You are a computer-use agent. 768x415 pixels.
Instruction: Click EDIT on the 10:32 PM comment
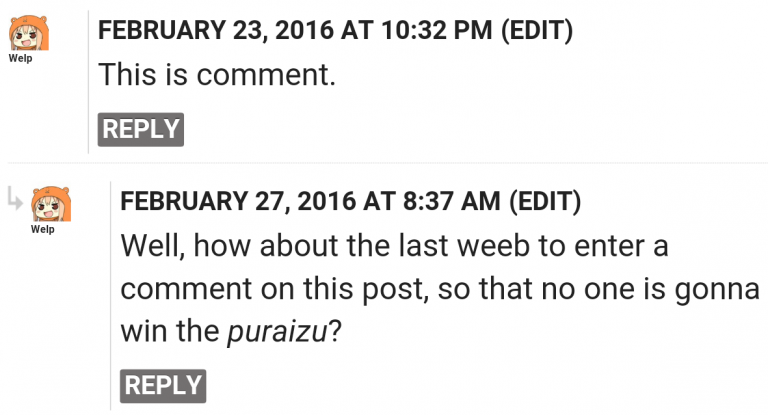tap(537, 30)
